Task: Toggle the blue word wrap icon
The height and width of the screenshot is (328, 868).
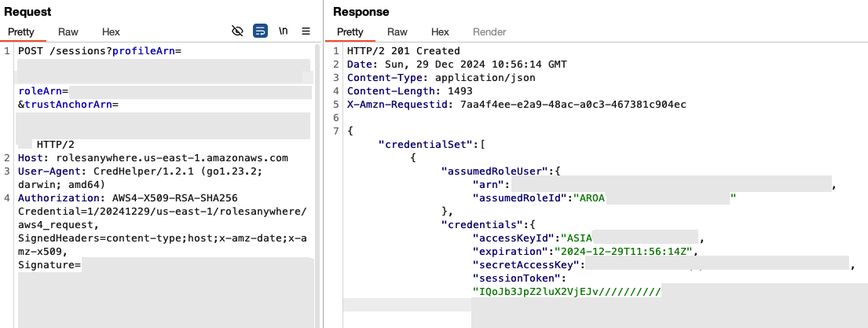Action: point(260,31)
